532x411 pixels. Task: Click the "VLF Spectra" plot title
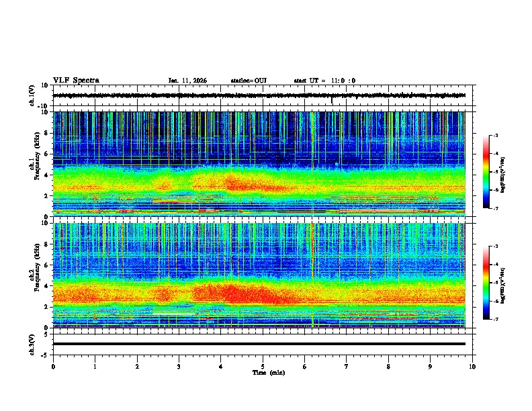point(76,81)
